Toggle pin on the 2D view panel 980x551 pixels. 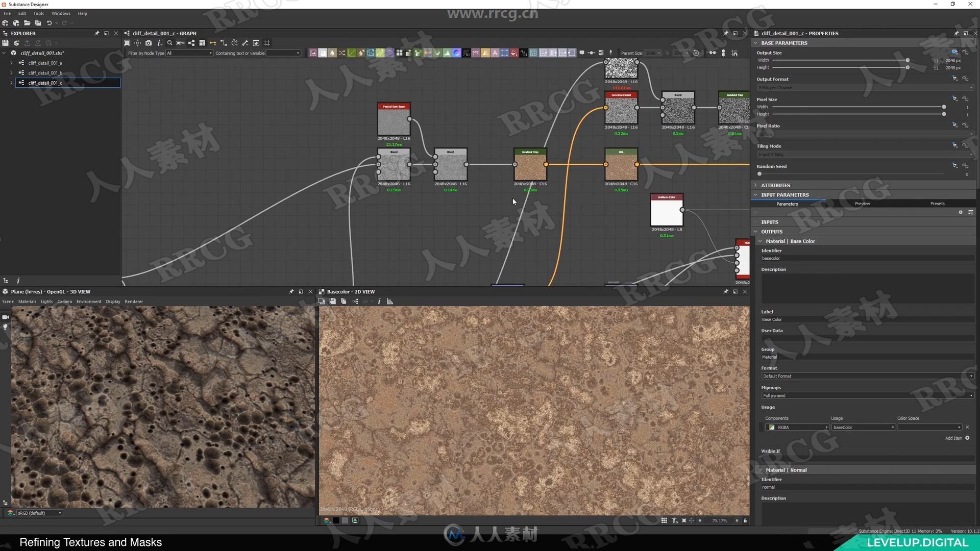pos(725,292)
